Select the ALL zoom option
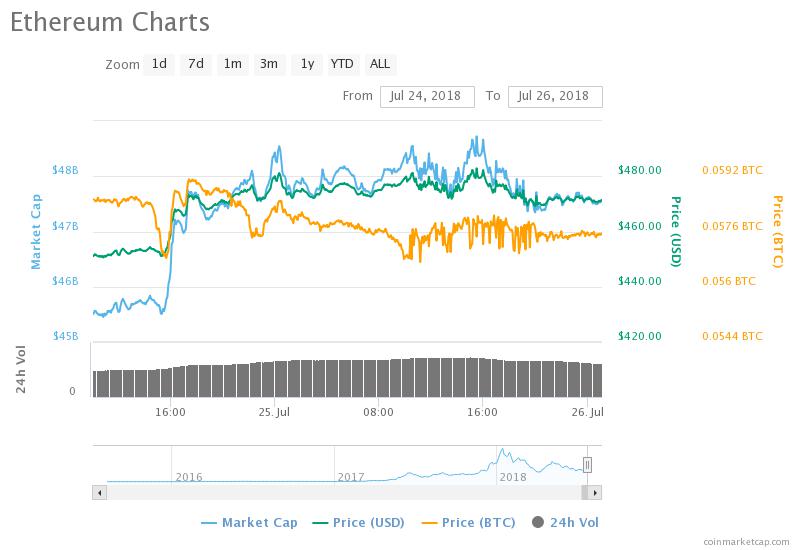This screenshot has height=550, width=800. click(380, 64)
